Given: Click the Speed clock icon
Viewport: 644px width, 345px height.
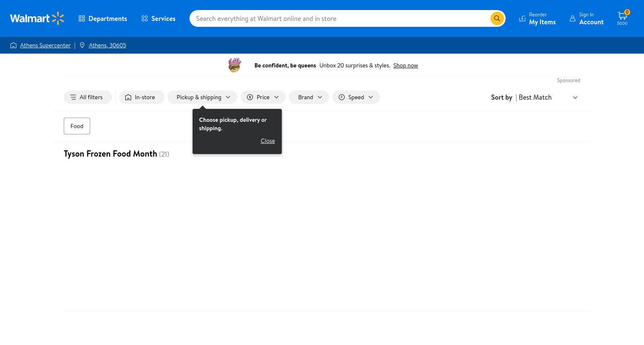Looking at the screenshot, I should (342, 97).
